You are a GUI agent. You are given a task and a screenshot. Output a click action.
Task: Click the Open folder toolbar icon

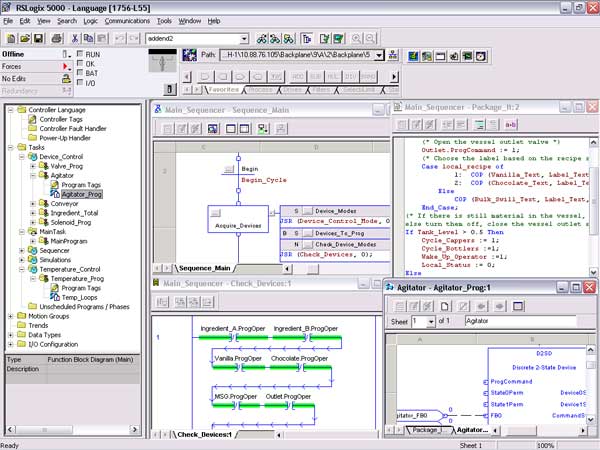pos(25,38)
